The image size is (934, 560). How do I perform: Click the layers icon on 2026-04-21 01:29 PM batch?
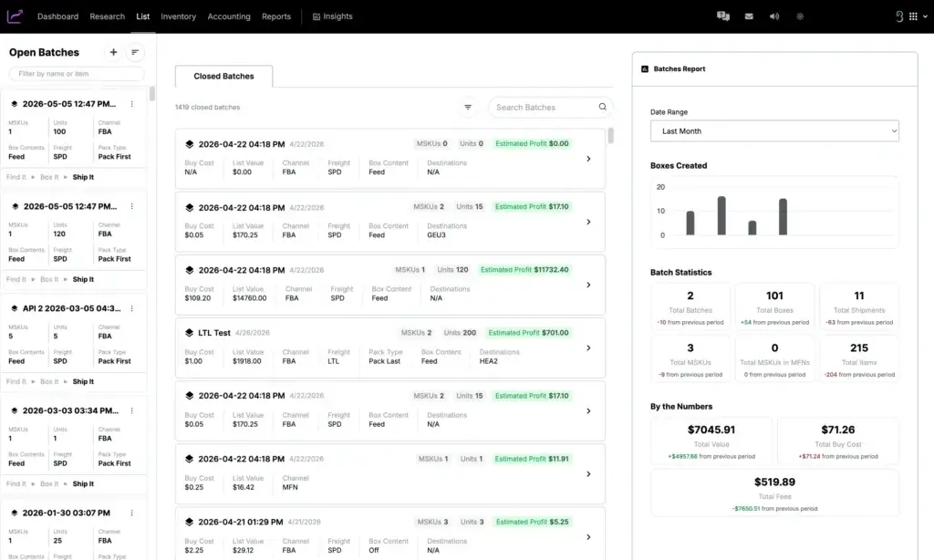pyautogui.click(x=190, y=522)
